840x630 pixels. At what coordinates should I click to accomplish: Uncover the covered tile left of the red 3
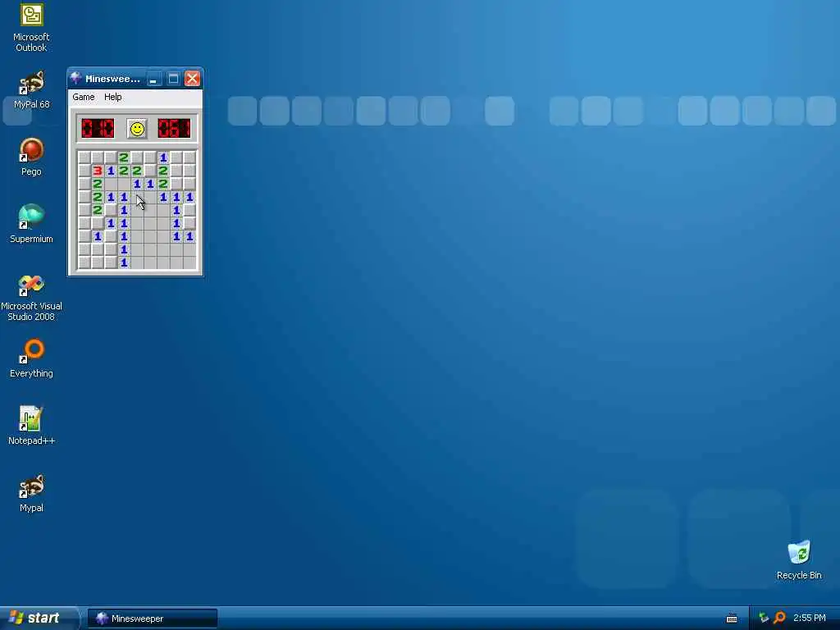point(84,171)
